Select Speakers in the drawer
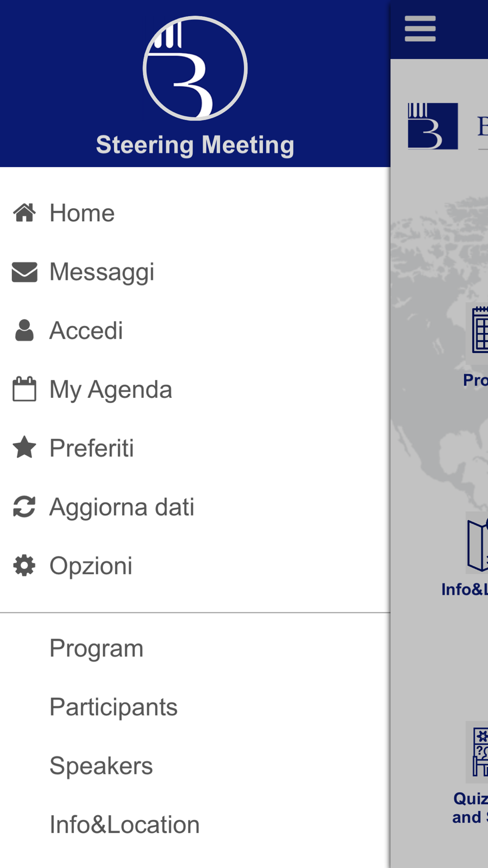Screen dimensions: 488x868 tap(101, 766)
